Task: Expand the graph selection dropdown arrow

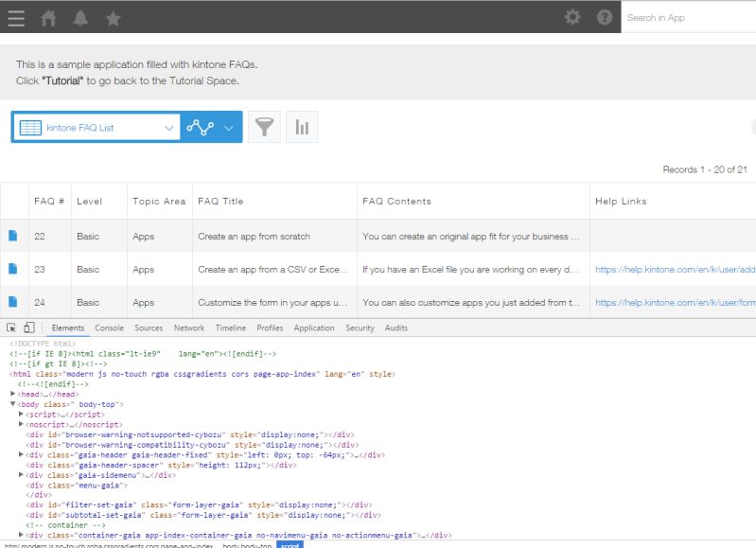Action: [x=229, y=128]
